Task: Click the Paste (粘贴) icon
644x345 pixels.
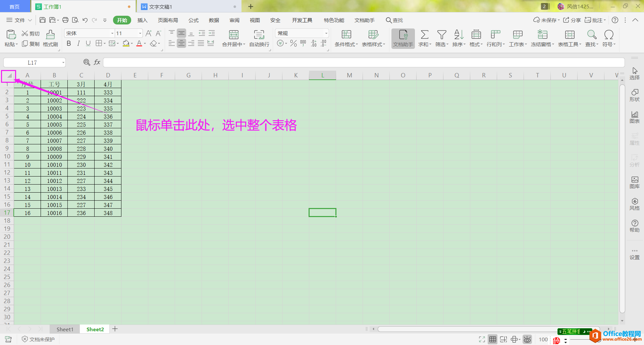Action: (11, 34)
